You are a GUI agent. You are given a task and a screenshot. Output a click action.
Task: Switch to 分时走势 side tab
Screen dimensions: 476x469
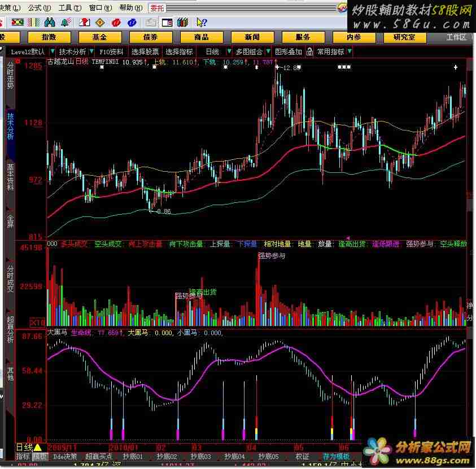pos(10,75)
